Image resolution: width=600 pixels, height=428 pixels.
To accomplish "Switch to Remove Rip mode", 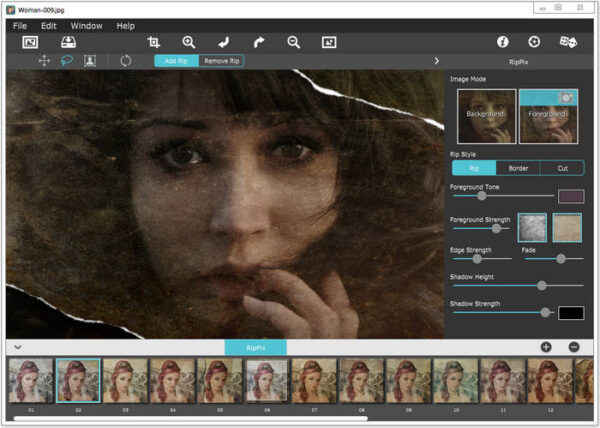I will tap(221, 61).
